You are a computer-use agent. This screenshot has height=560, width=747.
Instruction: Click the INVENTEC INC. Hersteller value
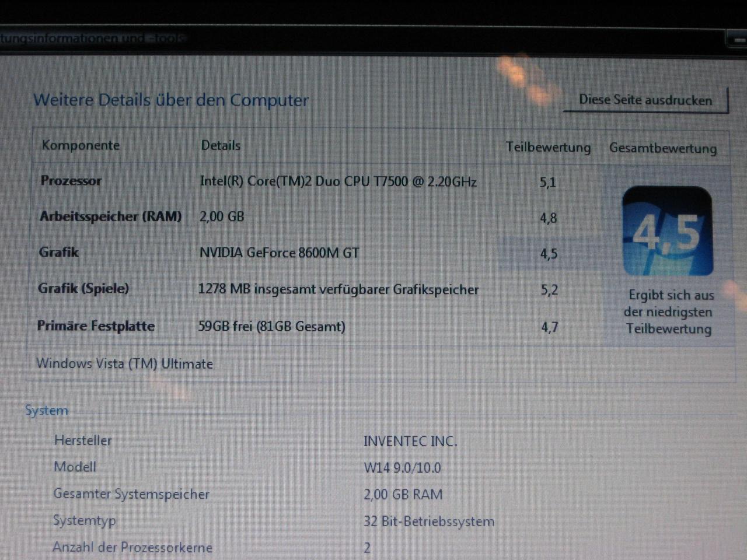coord(410,441)
